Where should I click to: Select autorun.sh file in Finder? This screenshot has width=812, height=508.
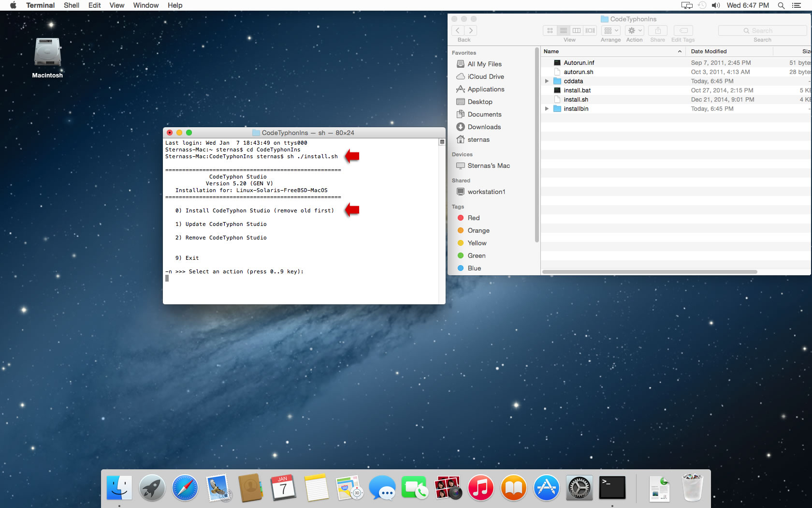578,72
